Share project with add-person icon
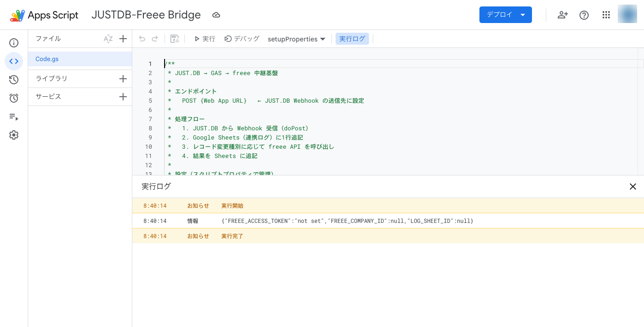Screen dimensions: 644x327 click(x=562, y=15)
